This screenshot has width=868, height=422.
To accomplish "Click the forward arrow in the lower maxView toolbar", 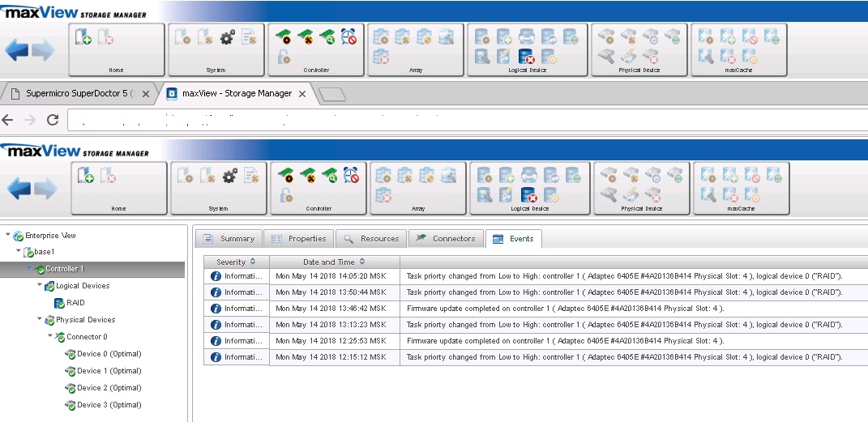I will click(x=45, y=189).
